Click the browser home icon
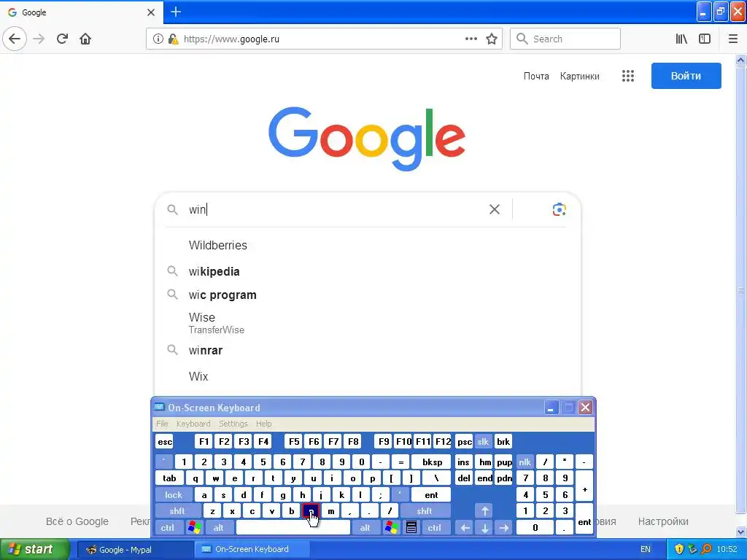The width and height of the screenshot is (747, 560). [85, 39]
